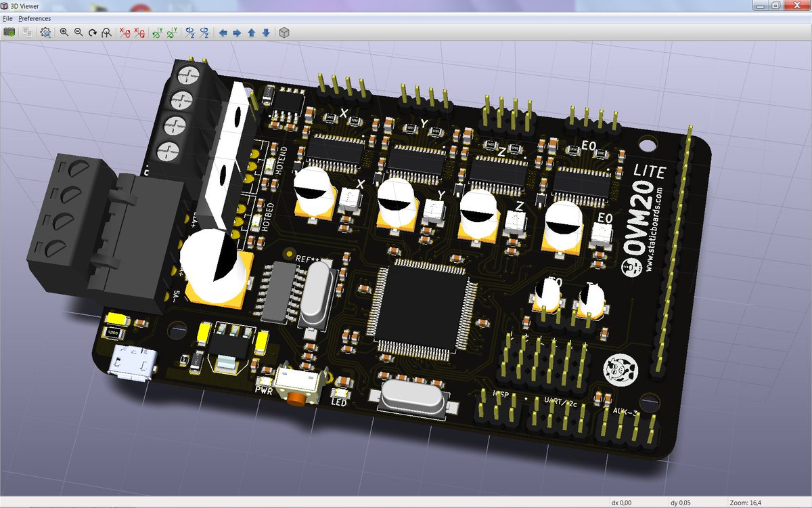Redraw the view with the circular arrow

click(x=93, y=32)
